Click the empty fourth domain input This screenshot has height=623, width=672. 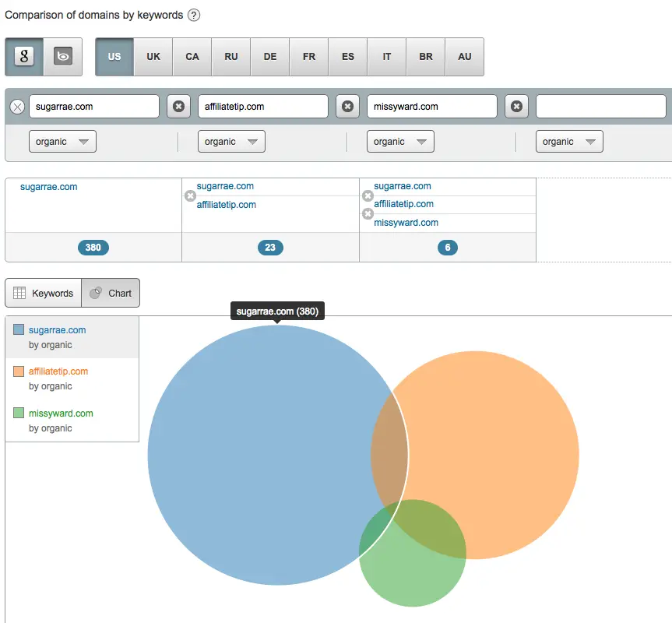pyautogui.click(x=601, y=106)
